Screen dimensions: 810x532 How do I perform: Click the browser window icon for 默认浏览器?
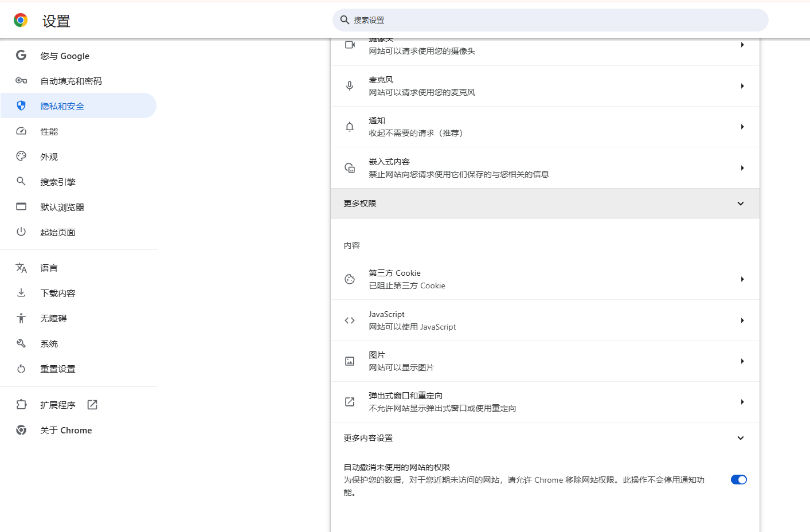click(x=21, y=206)
